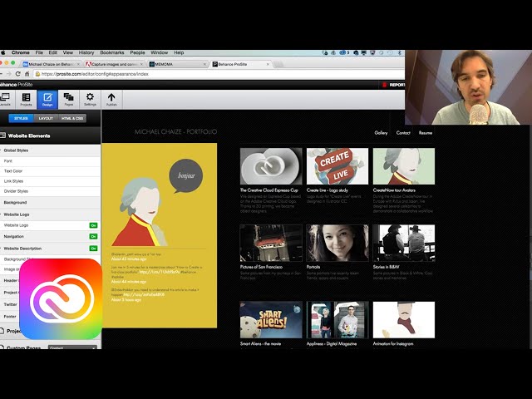Open the Portraits project thumbnail

click(337, 243)
